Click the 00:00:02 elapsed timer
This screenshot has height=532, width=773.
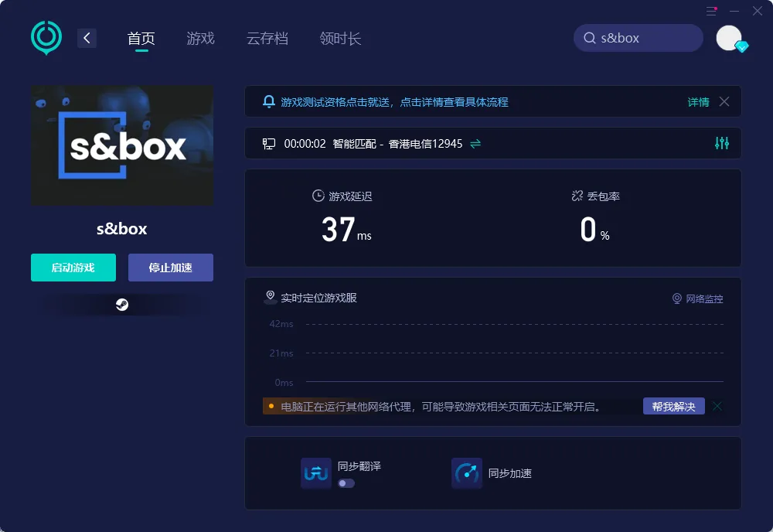pos(305,144)
